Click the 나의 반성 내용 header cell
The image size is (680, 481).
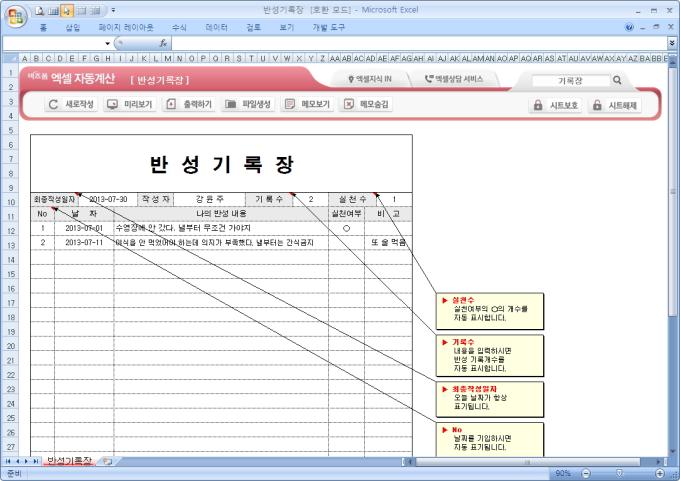click(221, 214)
